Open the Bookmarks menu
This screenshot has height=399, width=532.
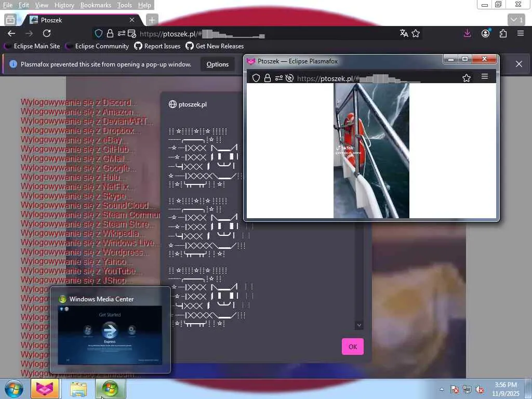[96, 5]
